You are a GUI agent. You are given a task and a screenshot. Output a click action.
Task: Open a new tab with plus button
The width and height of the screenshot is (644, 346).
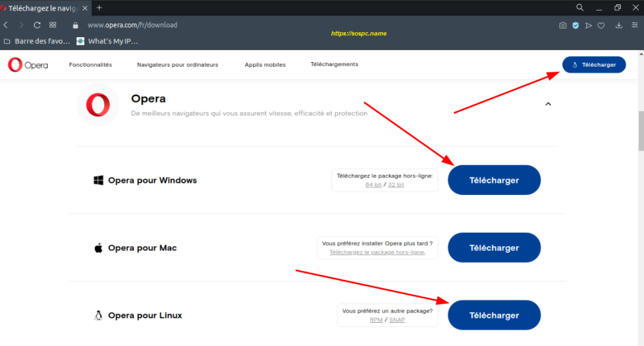[99, 8]
